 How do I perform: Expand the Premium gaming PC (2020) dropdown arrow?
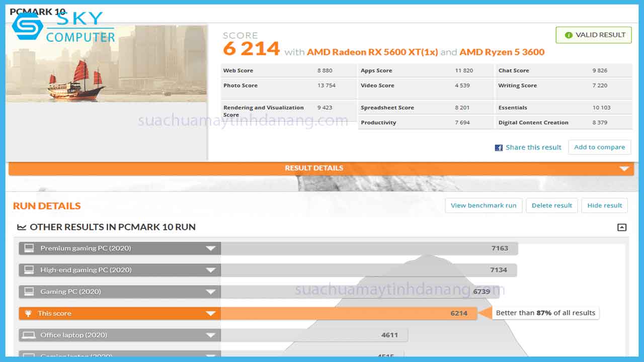click(211, 248)
